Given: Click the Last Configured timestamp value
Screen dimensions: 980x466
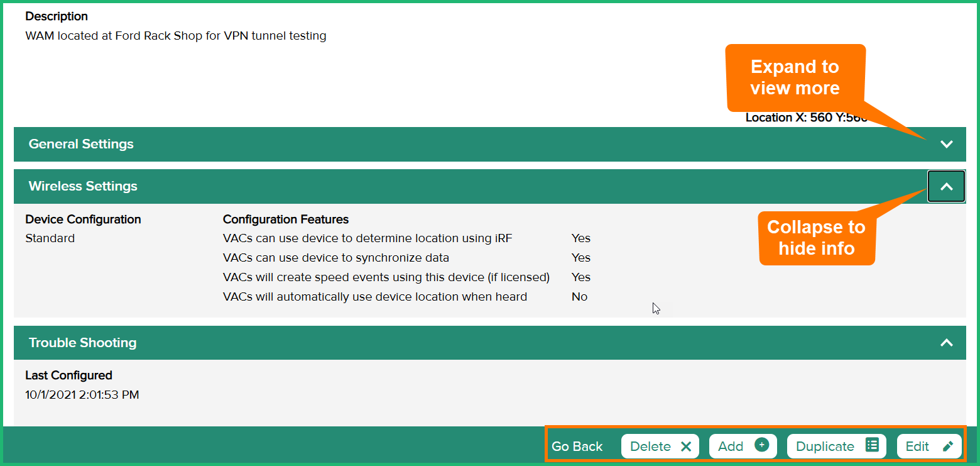Looking at the screenshot, I should pos(82,395).
